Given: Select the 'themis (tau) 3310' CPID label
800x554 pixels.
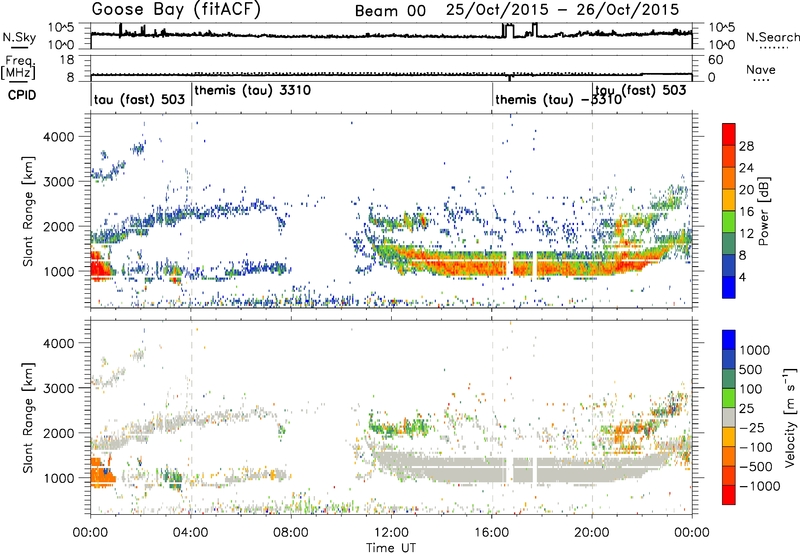Looking at the screenshot, I should point(253,91).
